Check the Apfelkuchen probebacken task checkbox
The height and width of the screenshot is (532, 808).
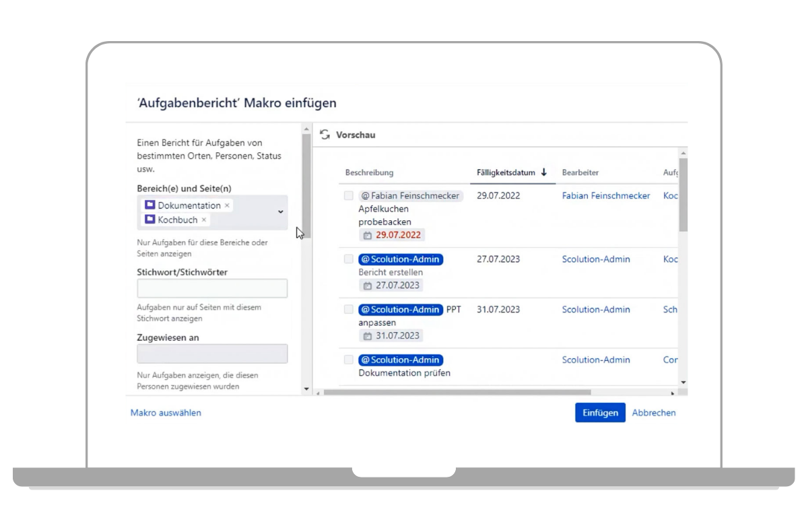pyautogui.click(x=348, y=196)
